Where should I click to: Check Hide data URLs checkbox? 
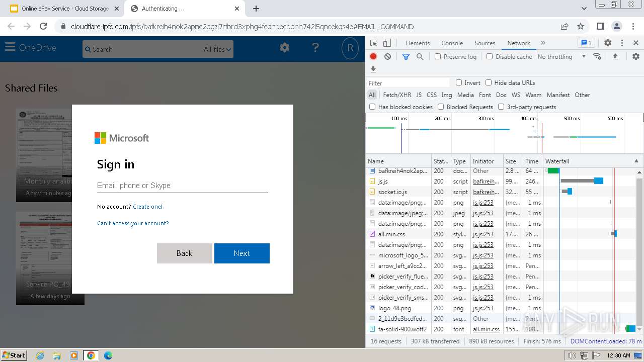(489, 82)
